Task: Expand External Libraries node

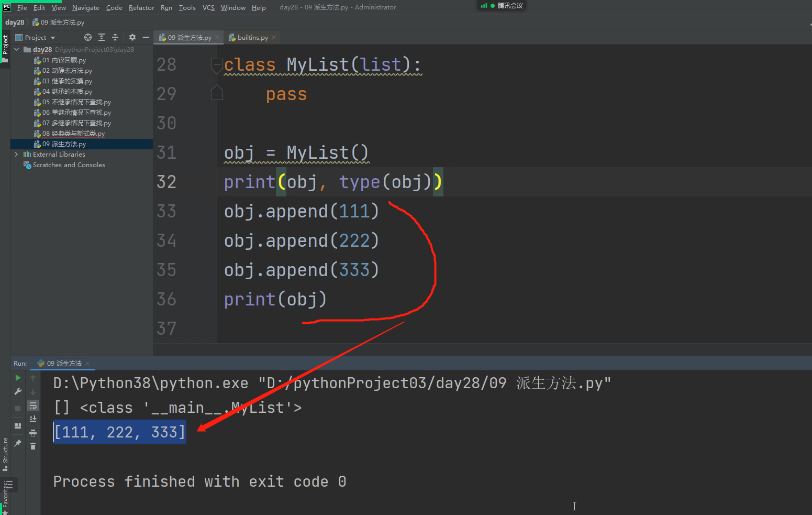Action: (x=17, y=155)
